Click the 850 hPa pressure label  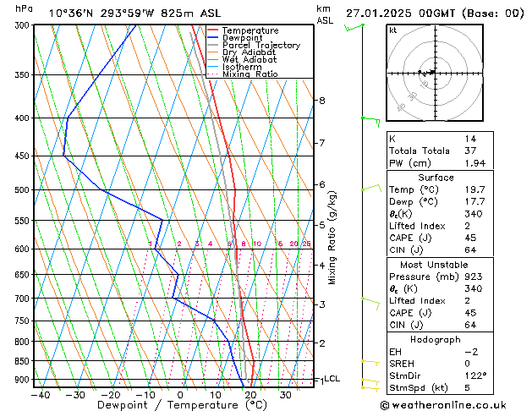(x=24, y=361)
